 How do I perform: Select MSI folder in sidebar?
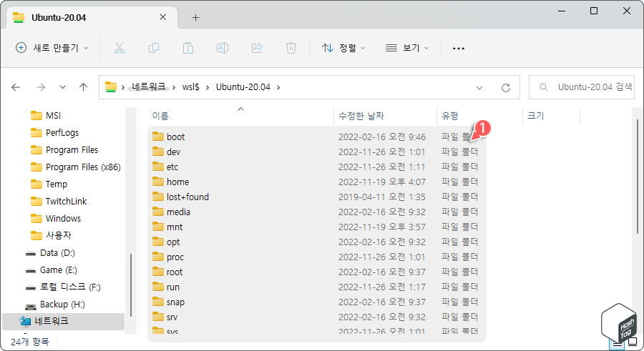coord(53,116)
